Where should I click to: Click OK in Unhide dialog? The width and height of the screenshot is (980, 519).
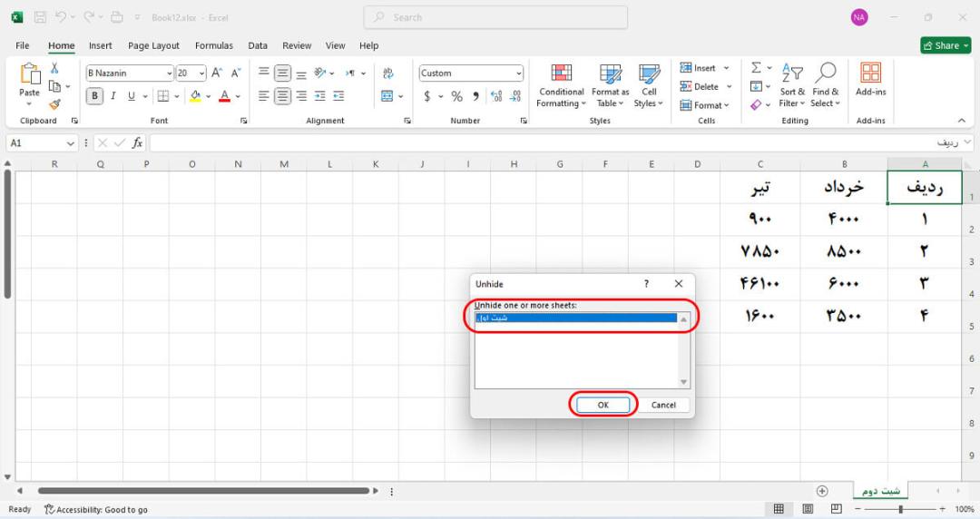[603, 405]
